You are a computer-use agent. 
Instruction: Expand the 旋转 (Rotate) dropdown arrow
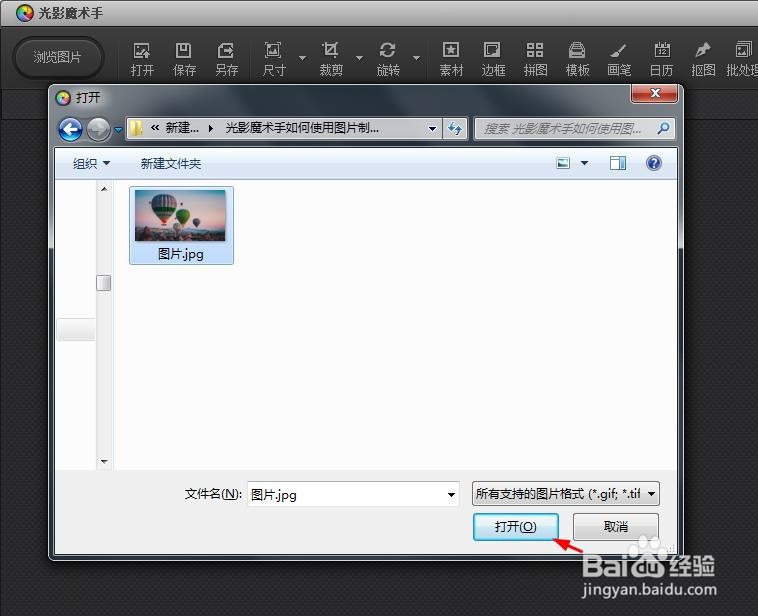coord(416,58)
